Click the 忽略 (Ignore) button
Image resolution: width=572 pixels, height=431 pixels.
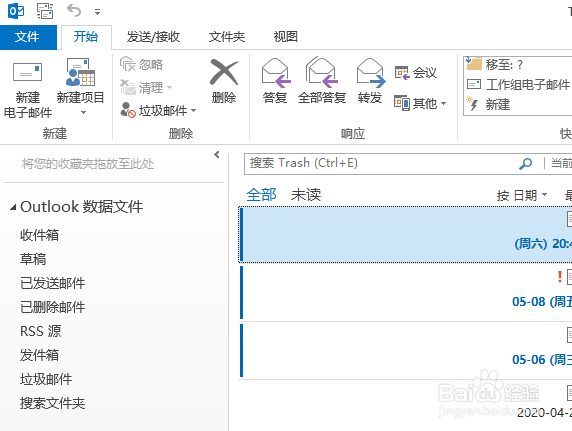142,65
